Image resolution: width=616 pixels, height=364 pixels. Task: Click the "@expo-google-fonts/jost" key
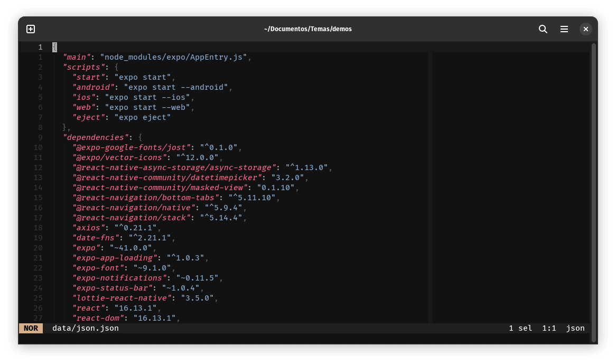pyautogui.click(x=131, y=147)
